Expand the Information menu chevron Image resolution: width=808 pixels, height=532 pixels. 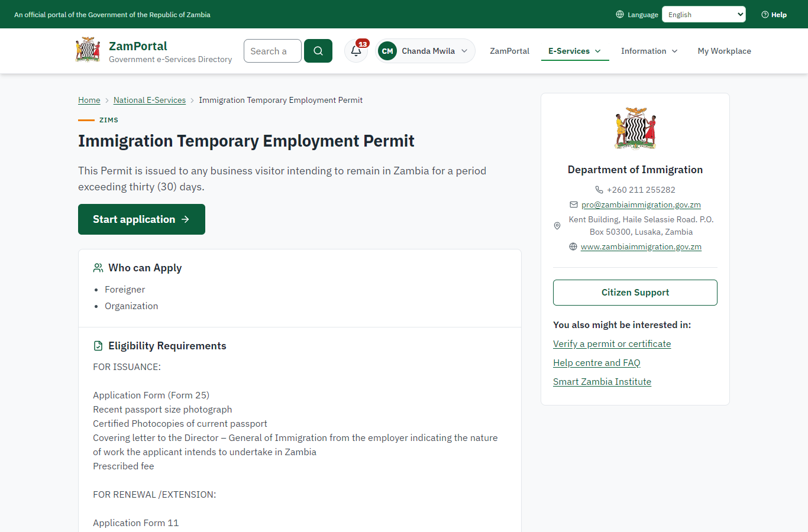675,51
